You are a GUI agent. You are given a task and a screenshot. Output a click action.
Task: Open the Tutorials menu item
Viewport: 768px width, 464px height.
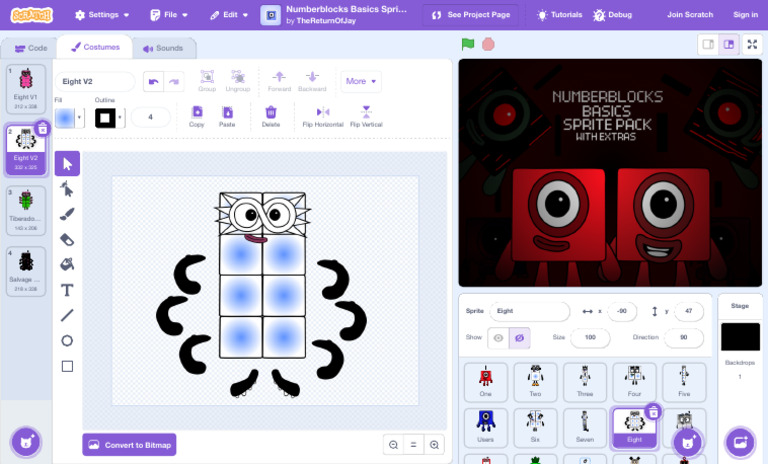(x=559, y=15)
